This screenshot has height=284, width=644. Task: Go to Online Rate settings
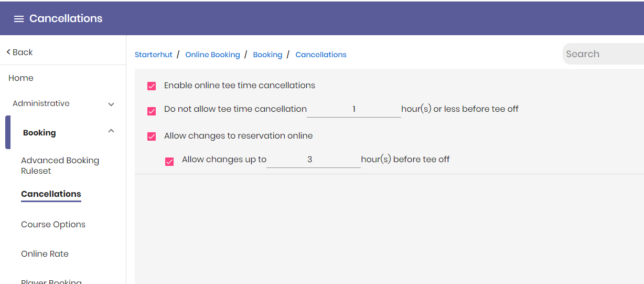[45, 254]
